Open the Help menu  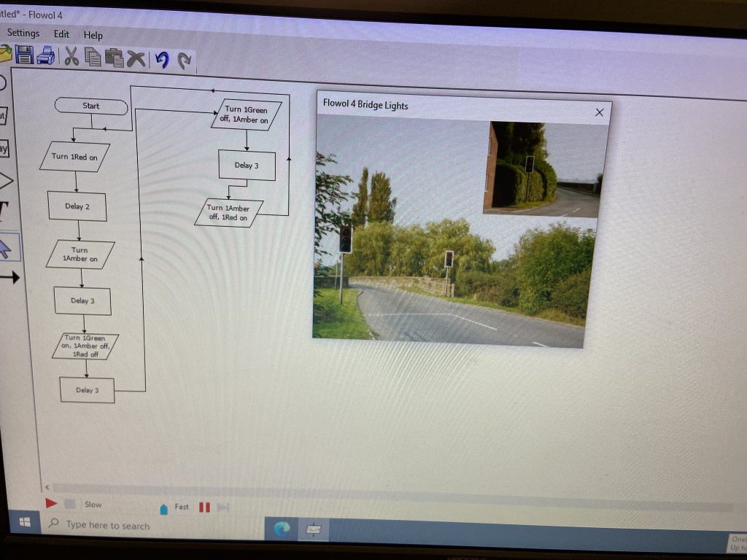[93, 35]
